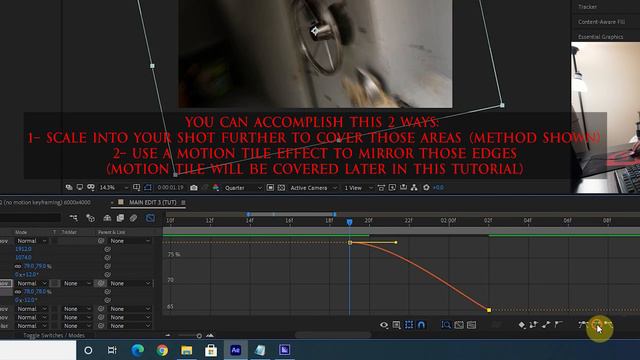Click Show Channel color management icon
The width and height of the screenshot is (640, 360).
click(216, 188)
